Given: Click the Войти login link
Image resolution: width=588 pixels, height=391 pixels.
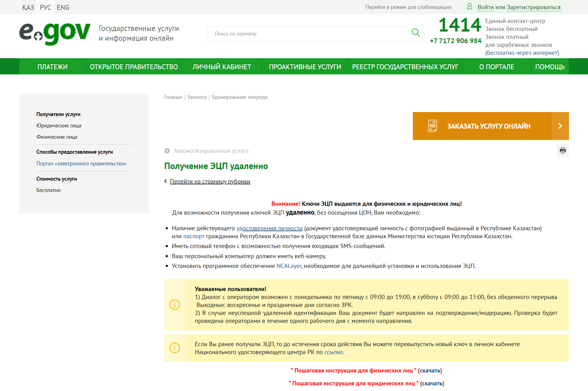Looking at the screenshot, I should tap(486, 7).
